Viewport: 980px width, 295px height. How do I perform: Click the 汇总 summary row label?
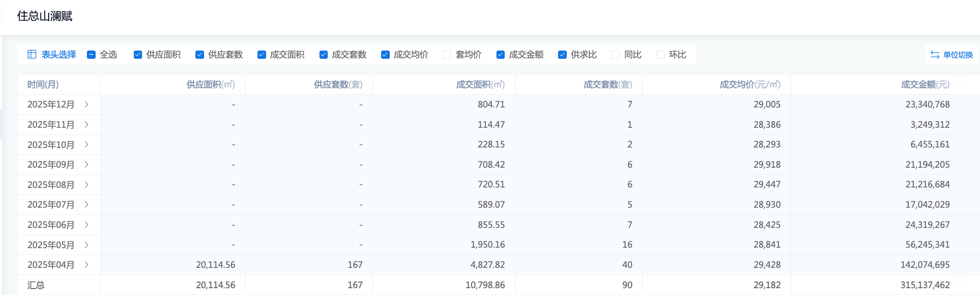pos(36,285)
